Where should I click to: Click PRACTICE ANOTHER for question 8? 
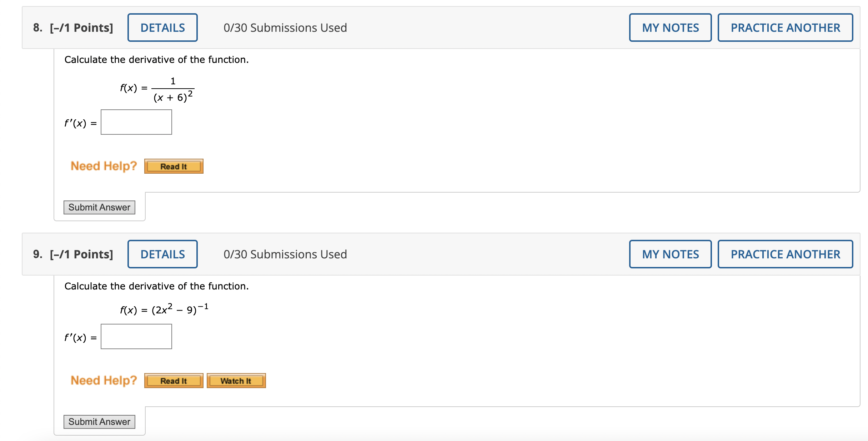[785, 28]
